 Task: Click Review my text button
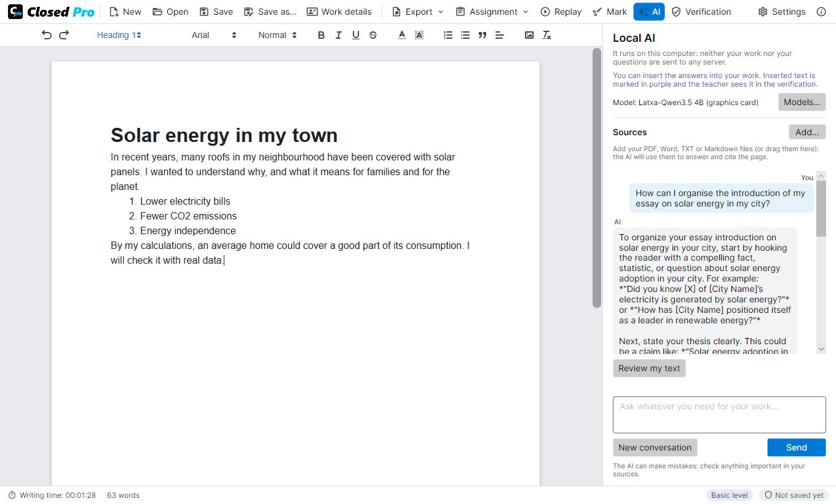649,368
